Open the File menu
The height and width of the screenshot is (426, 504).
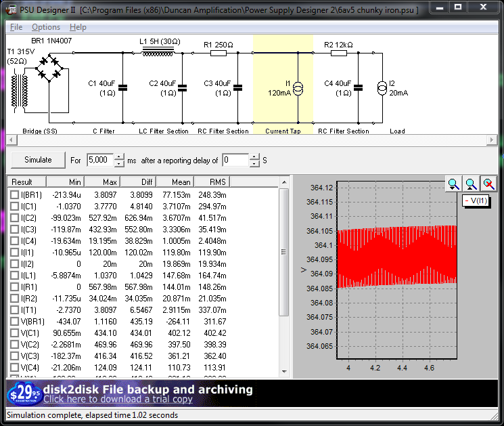(x=16, y=27)
